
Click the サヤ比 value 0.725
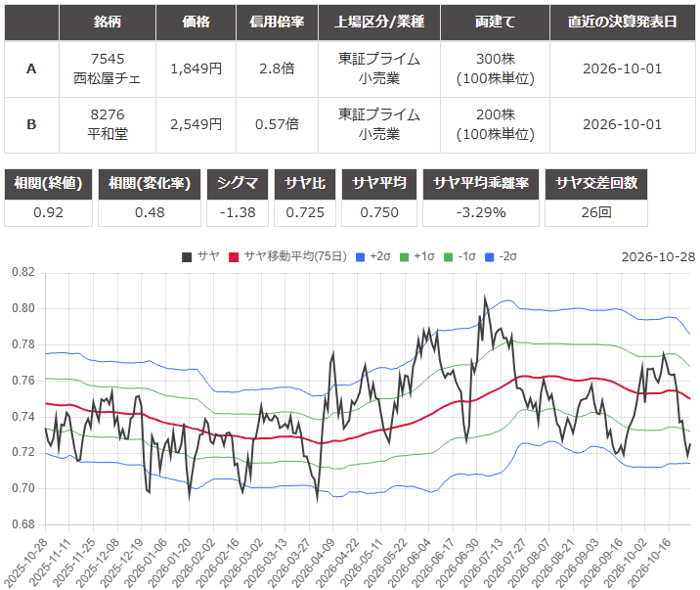coord(305,212)
